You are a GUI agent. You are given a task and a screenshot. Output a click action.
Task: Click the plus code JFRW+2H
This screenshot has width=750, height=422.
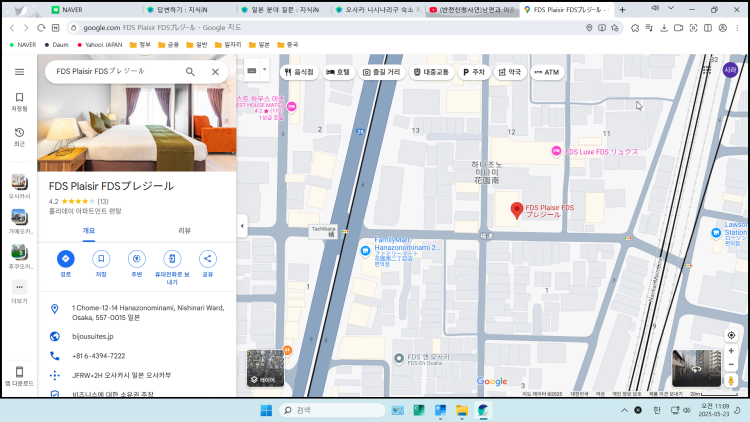(x=121, y=376)
